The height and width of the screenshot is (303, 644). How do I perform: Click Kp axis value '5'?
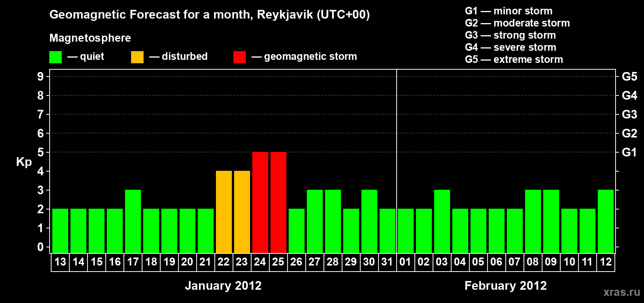pyautogui.click(x=41, y=152)
